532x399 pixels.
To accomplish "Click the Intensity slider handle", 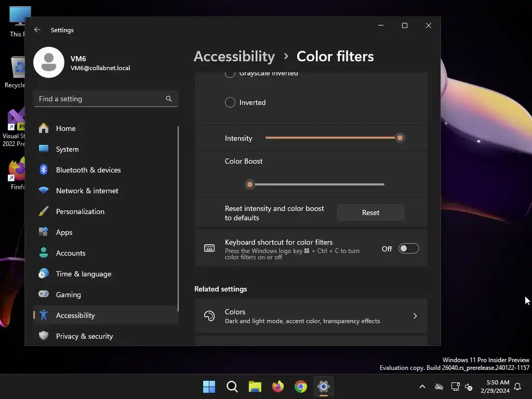I will click(400, 138).
